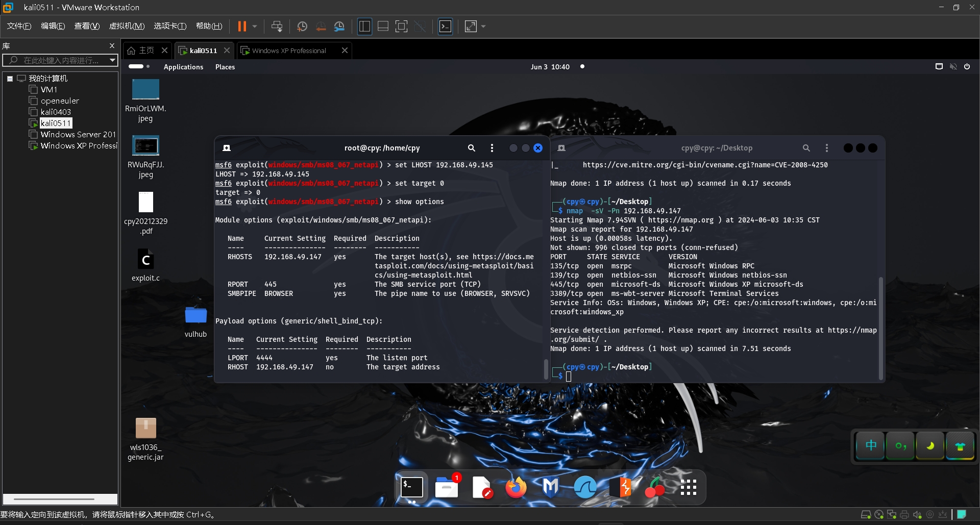
Task: Select Windows Server 201 in library tree
Action: (78, 134)
